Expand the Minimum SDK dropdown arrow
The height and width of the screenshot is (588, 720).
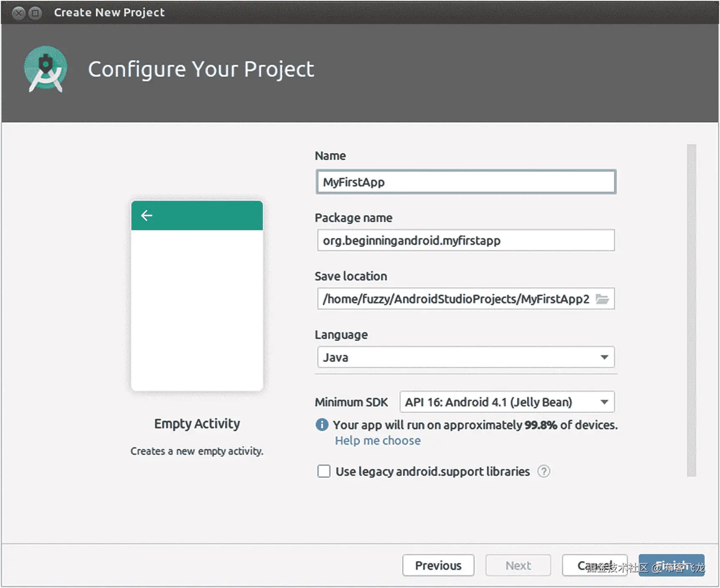click(x=604, y=402)
